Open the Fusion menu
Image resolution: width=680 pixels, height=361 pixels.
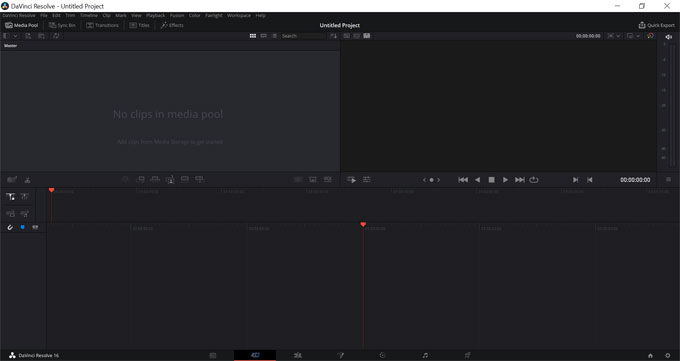click(177, 15)
